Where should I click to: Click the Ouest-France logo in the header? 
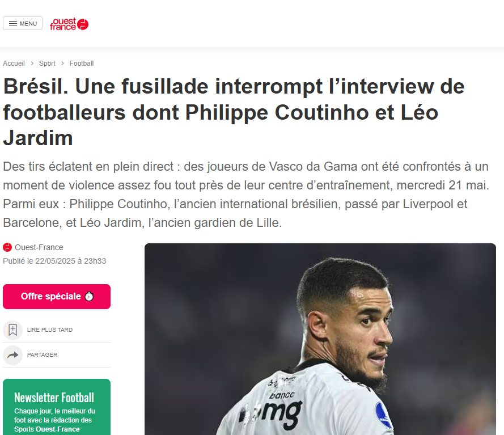point(69,24)
